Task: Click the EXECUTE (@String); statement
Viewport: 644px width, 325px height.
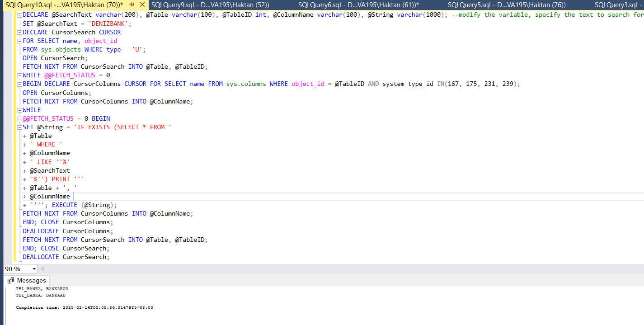Action: pyautogui.click(x=85, y=205)
